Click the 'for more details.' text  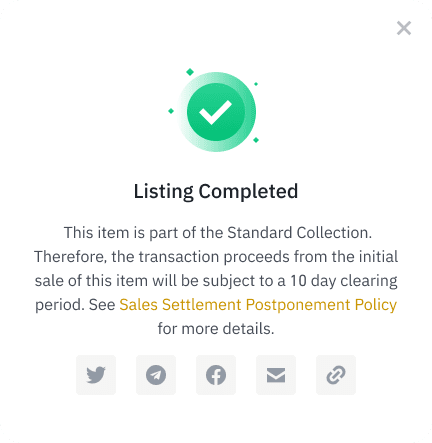tap(216, 329)
